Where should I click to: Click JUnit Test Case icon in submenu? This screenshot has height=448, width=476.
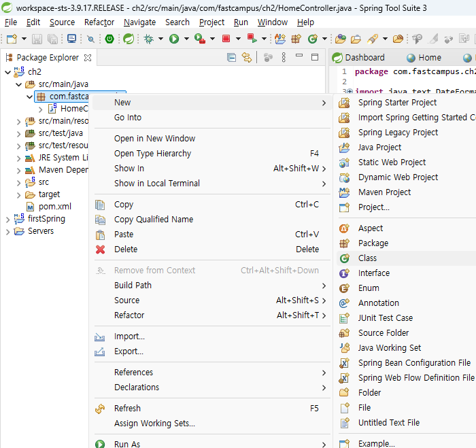tap(344, 317)
